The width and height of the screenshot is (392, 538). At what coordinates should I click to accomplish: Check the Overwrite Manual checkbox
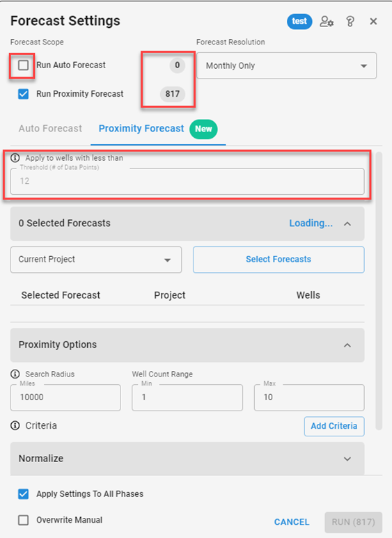24,520
